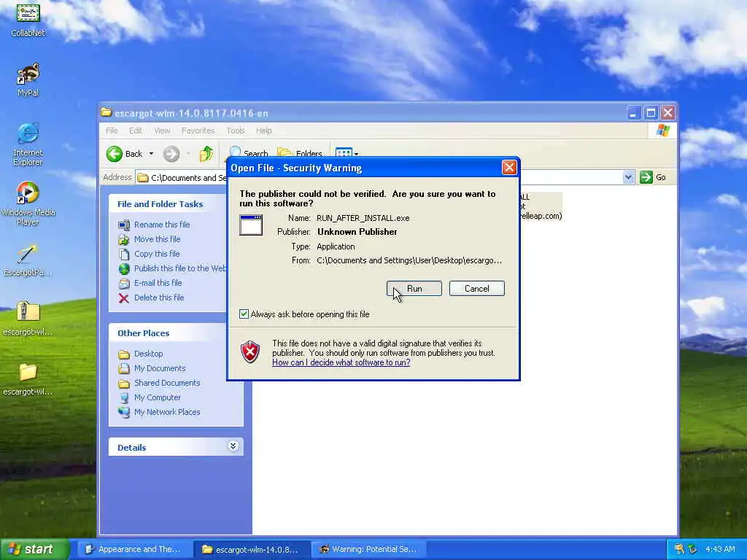The height and width of the screenshot is (560, 747).
Task: Open How can I decide what software to run link
Action: (341, 362)
